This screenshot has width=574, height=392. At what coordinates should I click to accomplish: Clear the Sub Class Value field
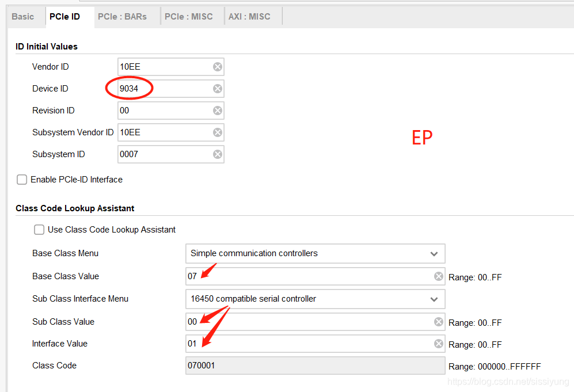click(439, 322)
